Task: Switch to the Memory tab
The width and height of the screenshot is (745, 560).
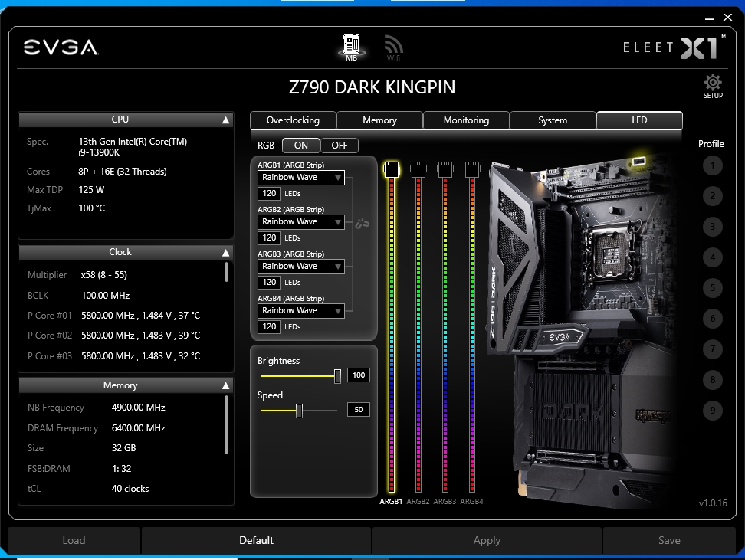Action: (x=379, y=120)
